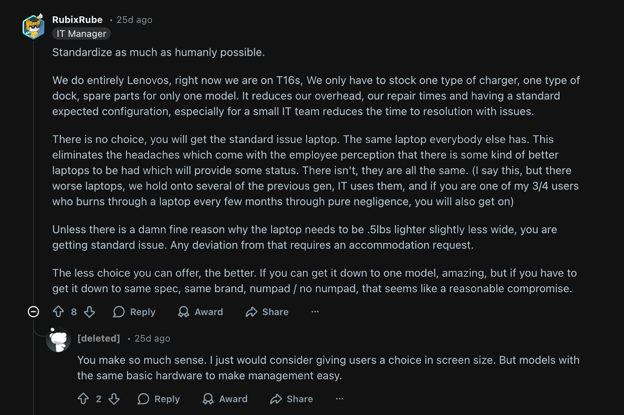This screenshot has width=624, height=415.
Task: Open more options for deleted user's reply
Action: 339,399
